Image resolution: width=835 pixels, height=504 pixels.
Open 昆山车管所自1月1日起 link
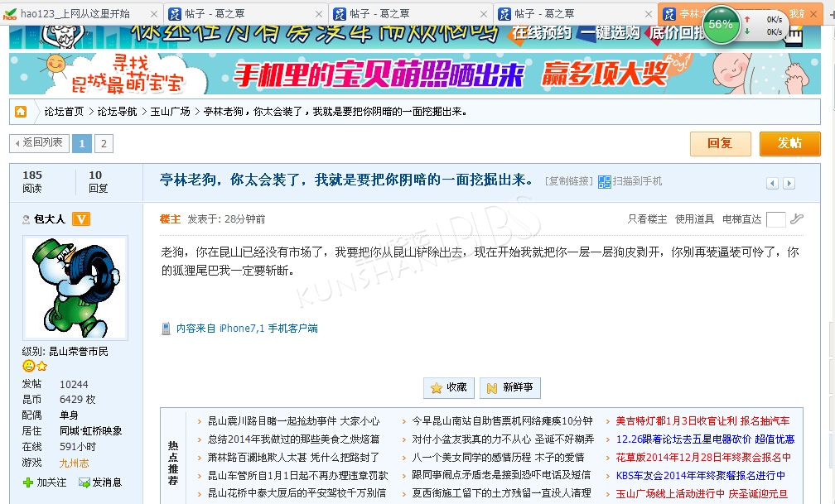297,475
